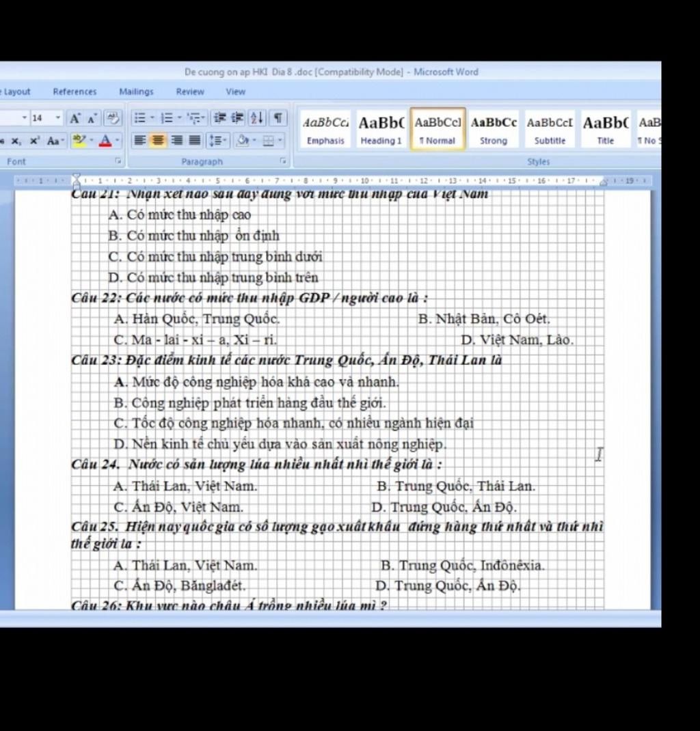Screen dimensions: 700x731
Task: Click answer 'B. Nhật Bản, Cô Oét.'
Action: (x=484, y=319)
